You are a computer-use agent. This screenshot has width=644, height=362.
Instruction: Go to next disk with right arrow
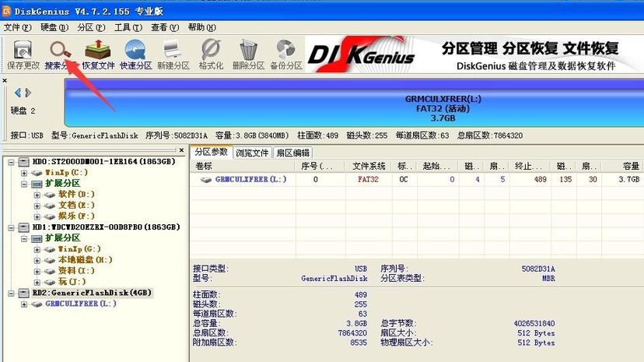coord(28,93)
